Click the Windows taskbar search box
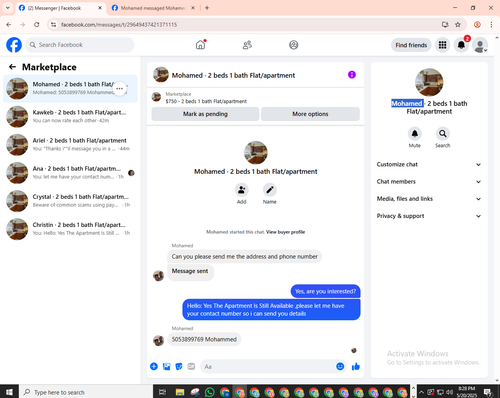Image resolution: width=500 pixels, height=398 pixels. tap(86, 392)
